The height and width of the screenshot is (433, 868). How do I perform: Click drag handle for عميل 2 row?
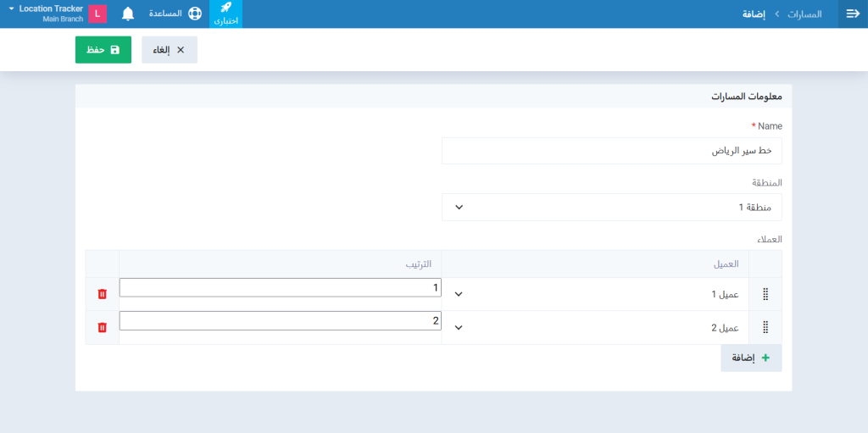(765, 327)
